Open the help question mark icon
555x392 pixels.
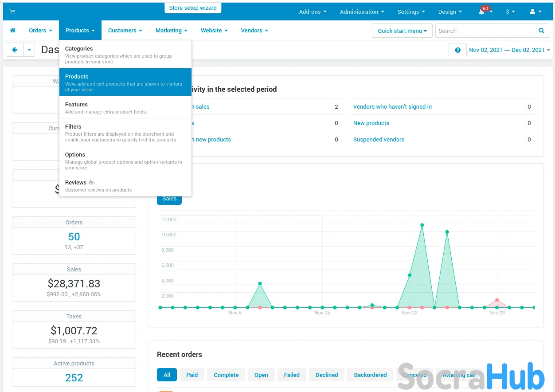[457, 50]
